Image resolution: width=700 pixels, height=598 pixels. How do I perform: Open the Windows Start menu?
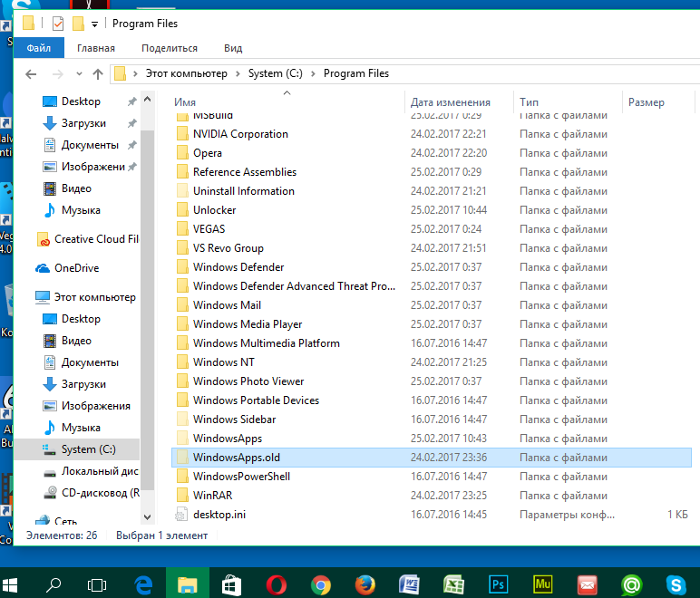[x=10, y=584]
